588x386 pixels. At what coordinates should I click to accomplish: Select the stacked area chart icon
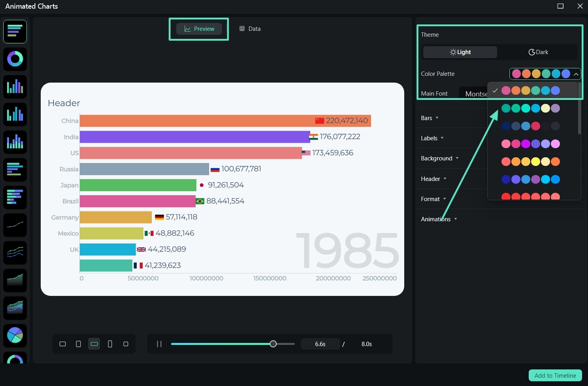pos(15,308)
